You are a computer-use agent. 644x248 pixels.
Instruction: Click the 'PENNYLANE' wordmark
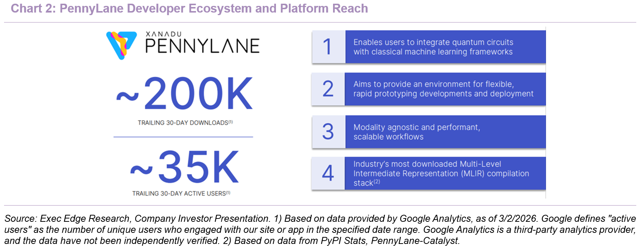tap(202, 46)
